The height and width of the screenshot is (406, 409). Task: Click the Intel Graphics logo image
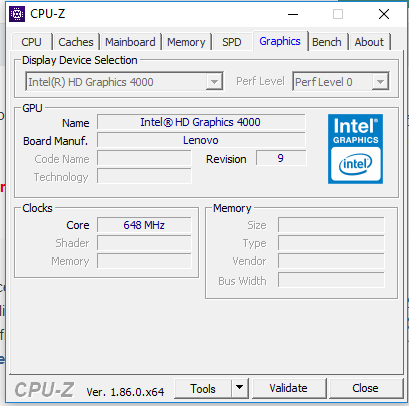(355, 149)
